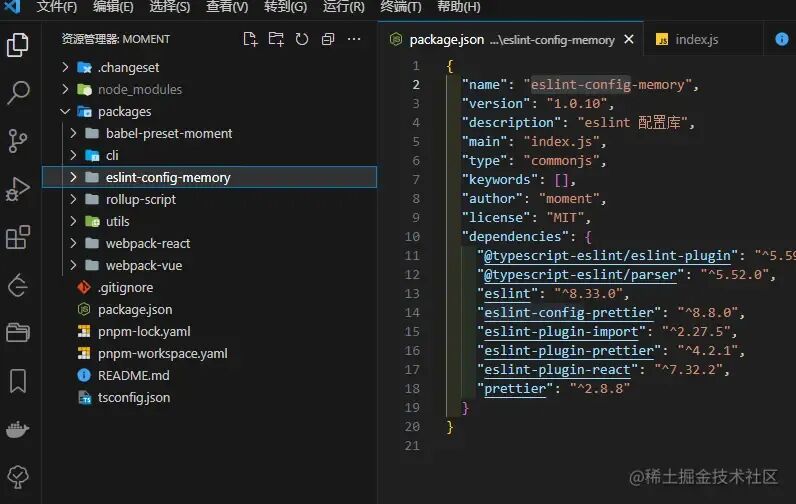The height and width of the screenshot is (504, 796).
Task: Click eslint-plugin-prettier dependency link
Action: click(569, 351)
